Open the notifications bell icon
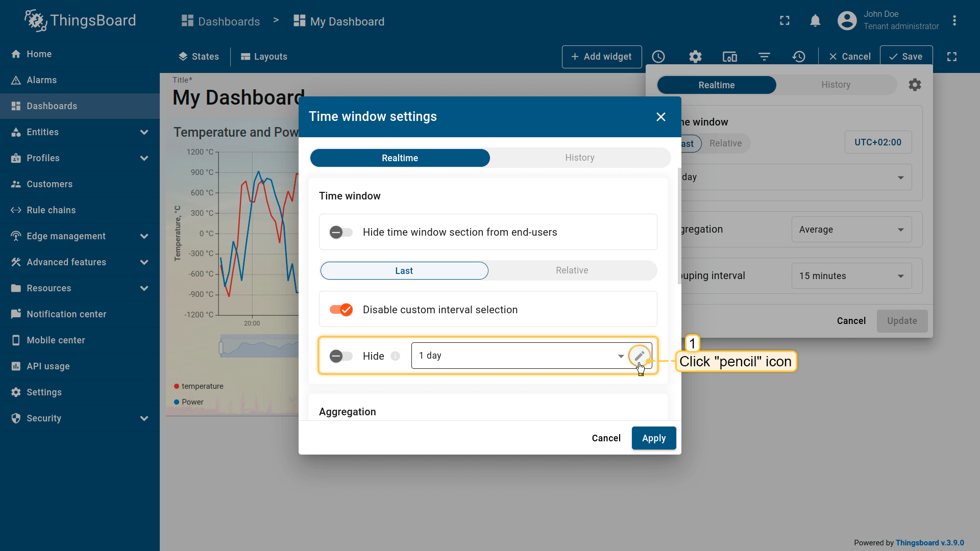The width and height of the screenshot is (980, 551). [x=815, y=21]
